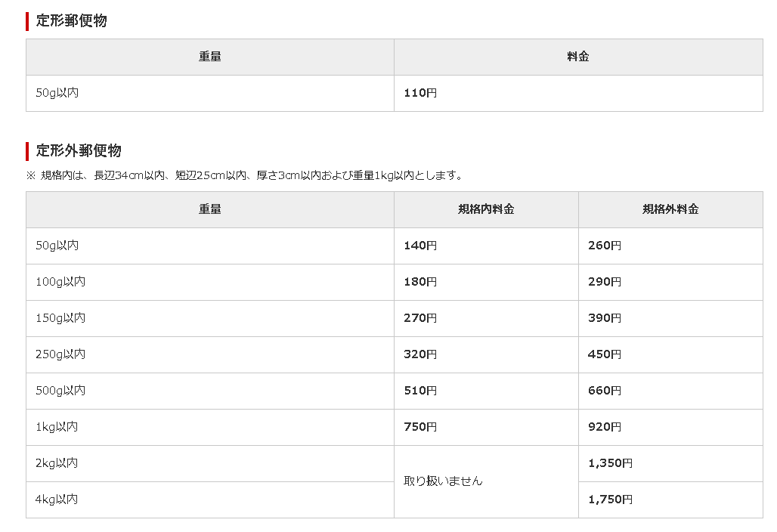Click the 1,750円 price cell
The image size is (777, 532).
670,500
